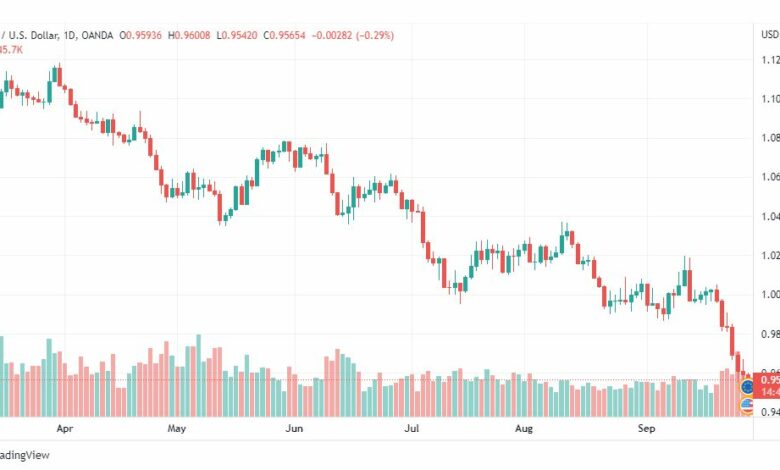Click the Jun label on time axis
The height and width of the screenshot is (470, 780).
click(x=294, y=428)
